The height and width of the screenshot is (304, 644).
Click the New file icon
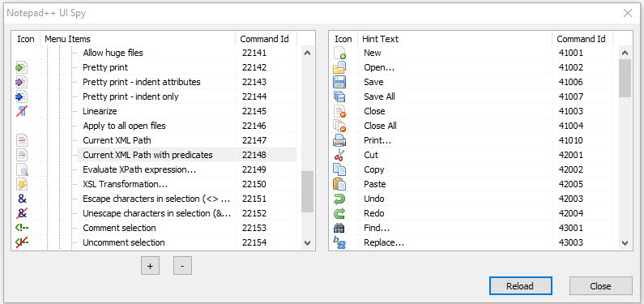pos(339,53)
